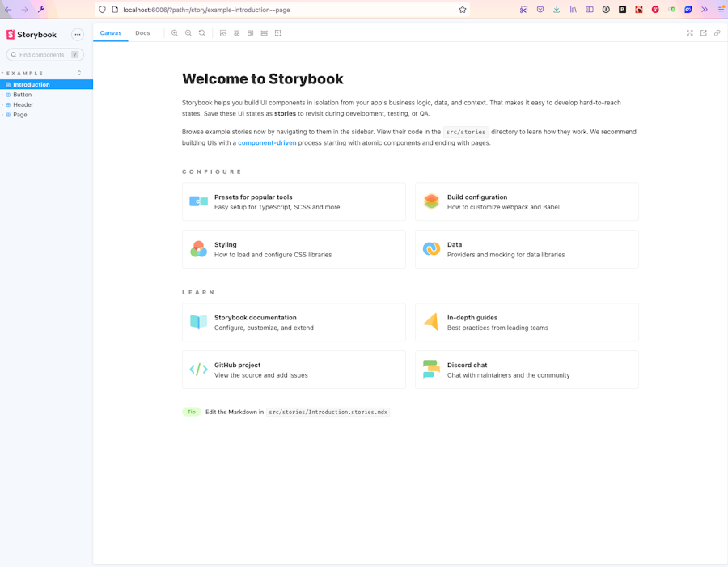
Task: Toggle the grid overlay
Action: (237, 33)
